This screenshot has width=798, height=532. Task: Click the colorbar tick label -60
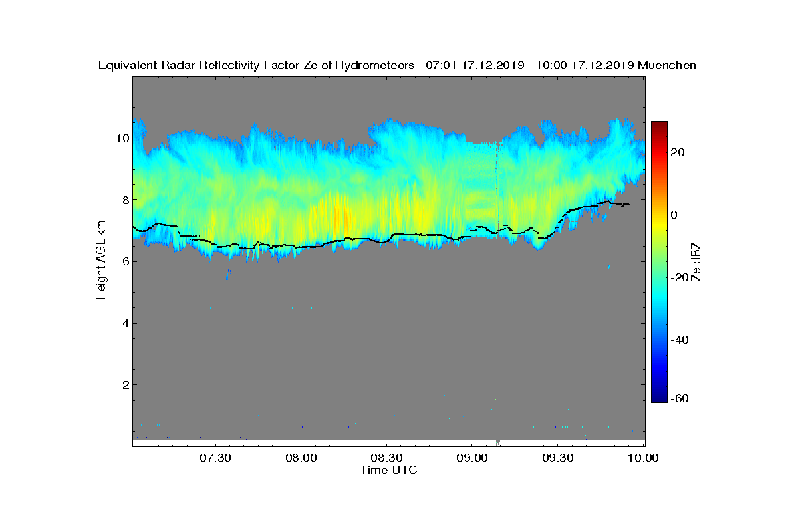680,398
